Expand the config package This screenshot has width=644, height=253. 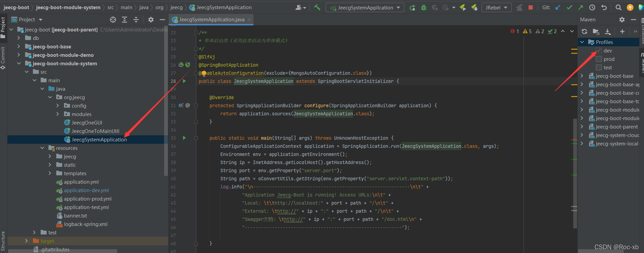coord(58,106)
